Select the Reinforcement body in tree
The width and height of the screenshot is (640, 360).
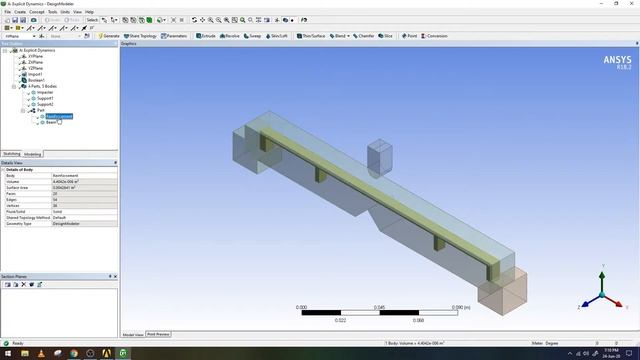pos(59,116)
